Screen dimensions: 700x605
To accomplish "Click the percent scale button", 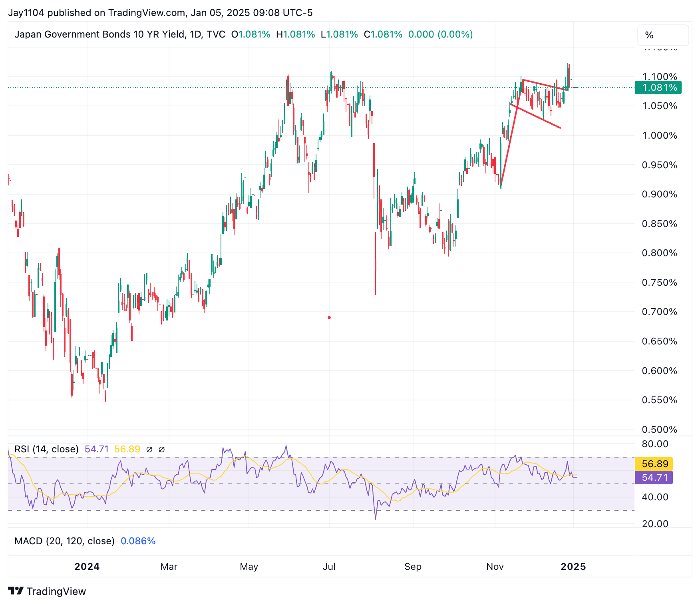I will 663,35.
